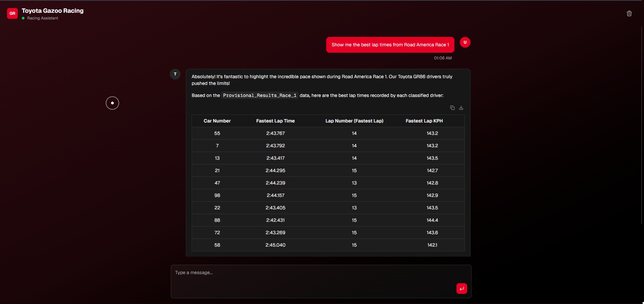Download the lap times table
Image resolution: width=644 pixels, height=304 pixels.
click(461, 108)
